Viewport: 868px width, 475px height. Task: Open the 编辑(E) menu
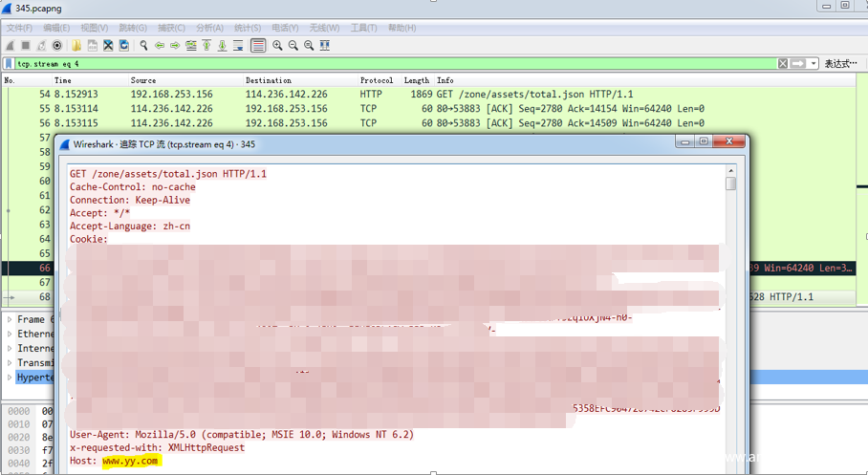tap(56, 28)
